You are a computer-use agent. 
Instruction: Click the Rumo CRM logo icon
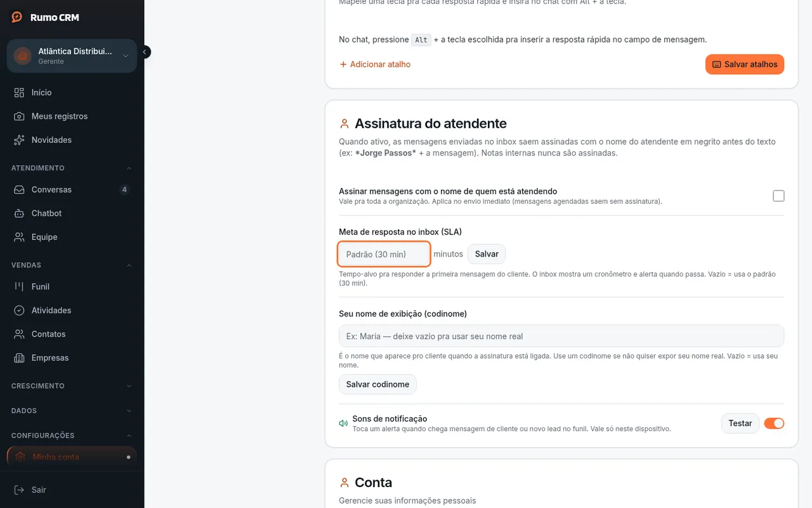click(x=17, y=17)
